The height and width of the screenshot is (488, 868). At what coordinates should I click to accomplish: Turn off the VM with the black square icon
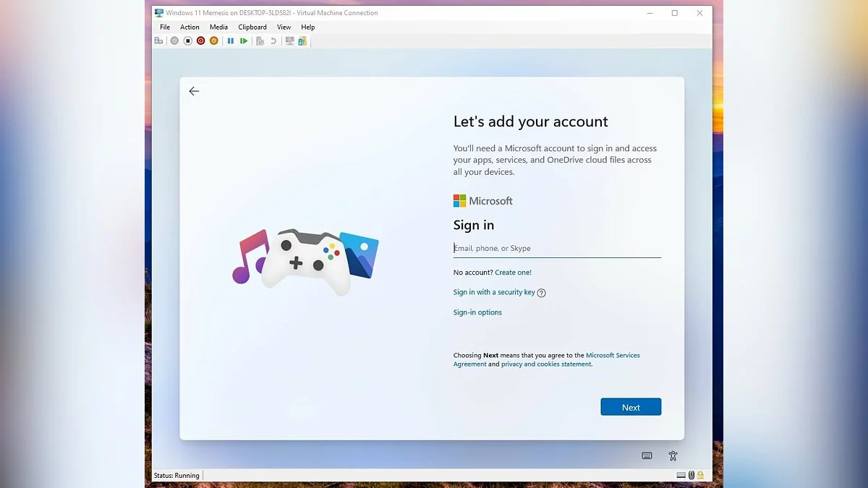point(187,40)
